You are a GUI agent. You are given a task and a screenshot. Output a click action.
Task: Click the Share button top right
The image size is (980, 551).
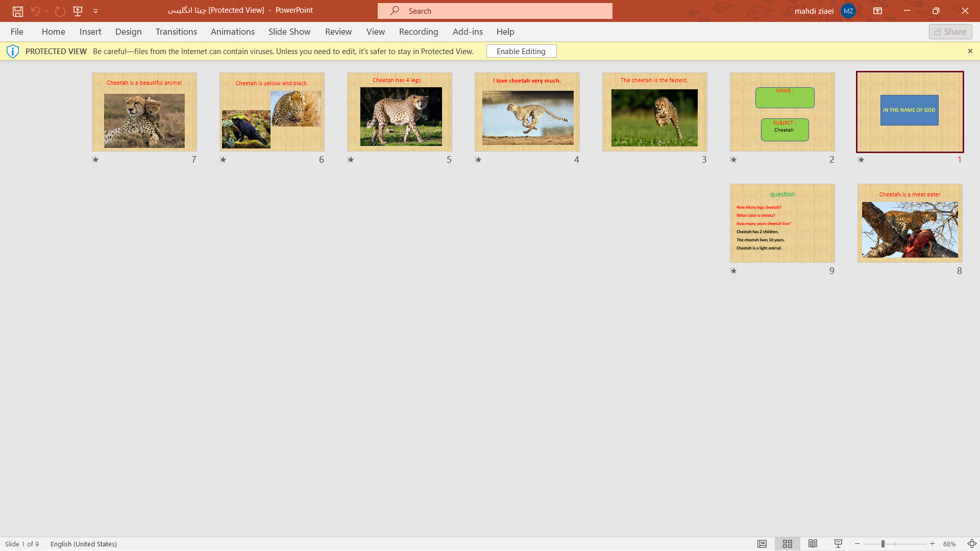tap(950, 31)
